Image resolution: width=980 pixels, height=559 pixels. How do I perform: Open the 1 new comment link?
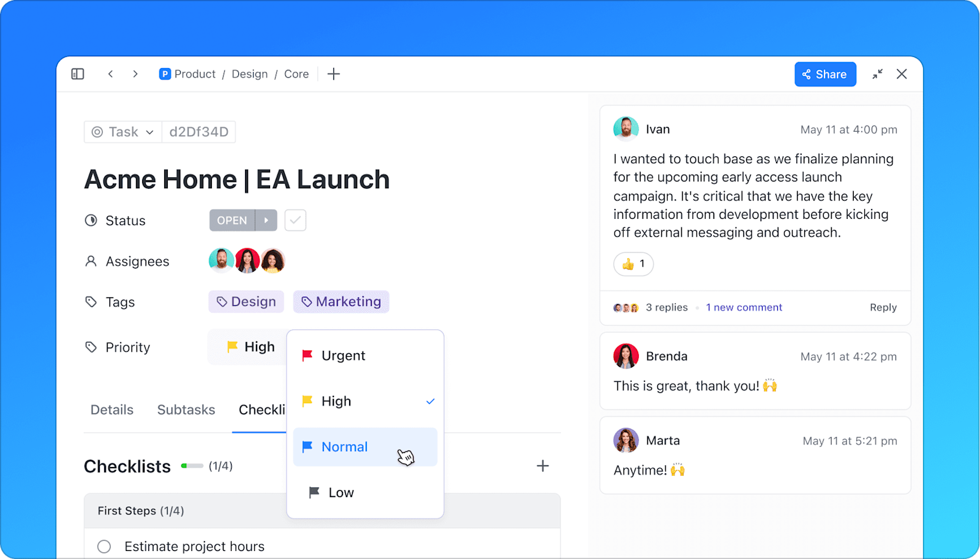click(744, 307)
